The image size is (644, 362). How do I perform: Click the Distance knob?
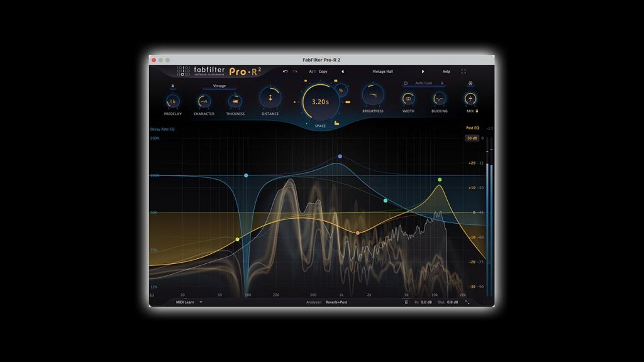click(270, 98)
